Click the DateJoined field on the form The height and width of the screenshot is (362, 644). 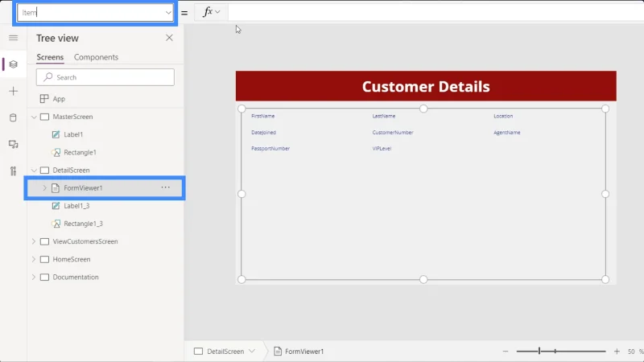click(x=264, y=133)
